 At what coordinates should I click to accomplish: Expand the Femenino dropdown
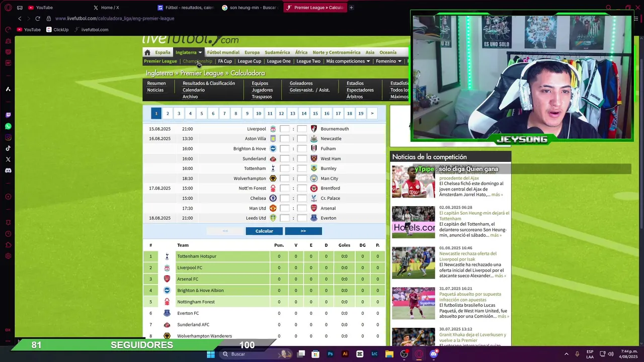399,61
